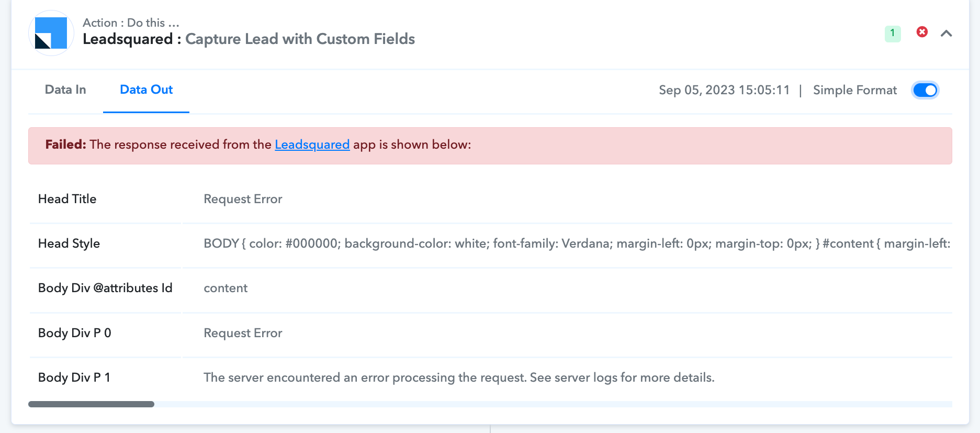
Task: Click the red error cross icon
Action: tap(922, 32)
